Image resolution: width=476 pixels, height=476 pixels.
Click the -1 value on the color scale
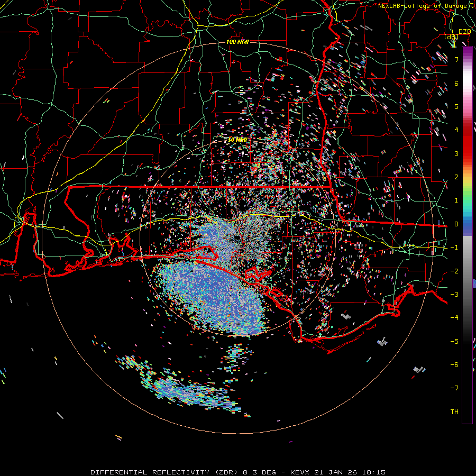pyautogui.click(x=454, y=248)
